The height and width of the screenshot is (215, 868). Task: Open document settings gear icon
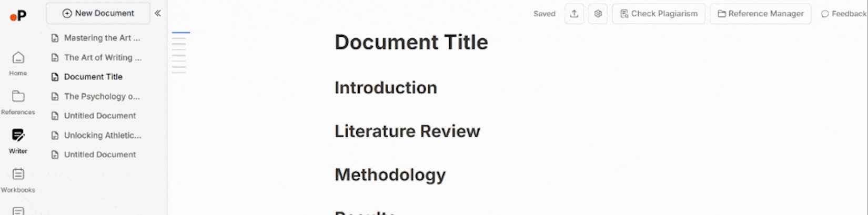point(598,14)
